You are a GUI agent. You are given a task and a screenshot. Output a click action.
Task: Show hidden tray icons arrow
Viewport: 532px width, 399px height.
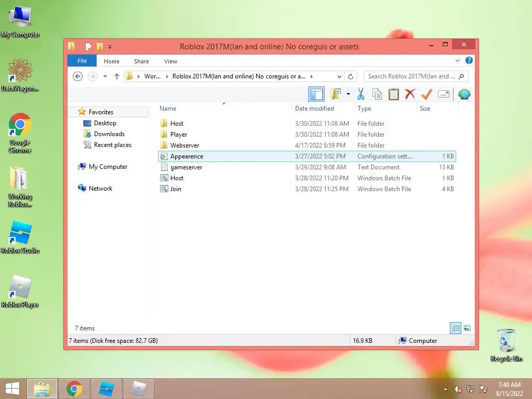445,389
